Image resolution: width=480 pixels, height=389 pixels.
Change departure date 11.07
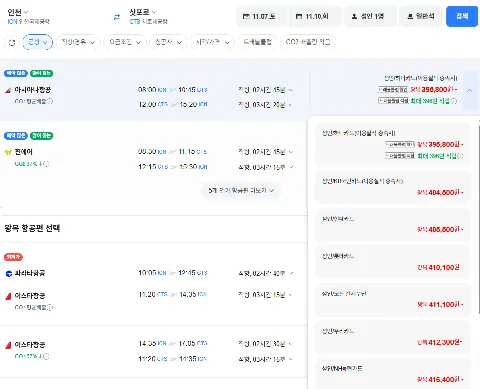(x=262, y=16)
